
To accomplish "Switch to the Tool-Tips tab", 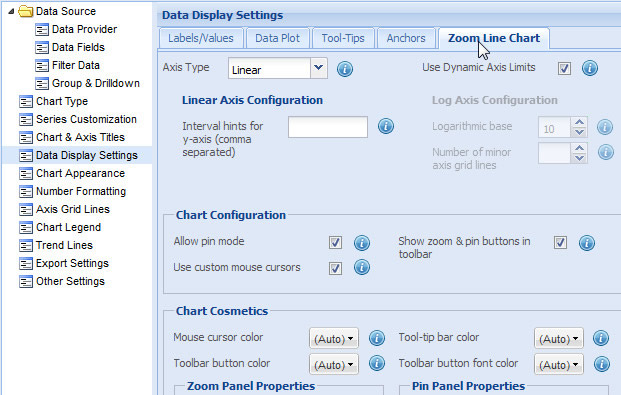I will 343,38.
